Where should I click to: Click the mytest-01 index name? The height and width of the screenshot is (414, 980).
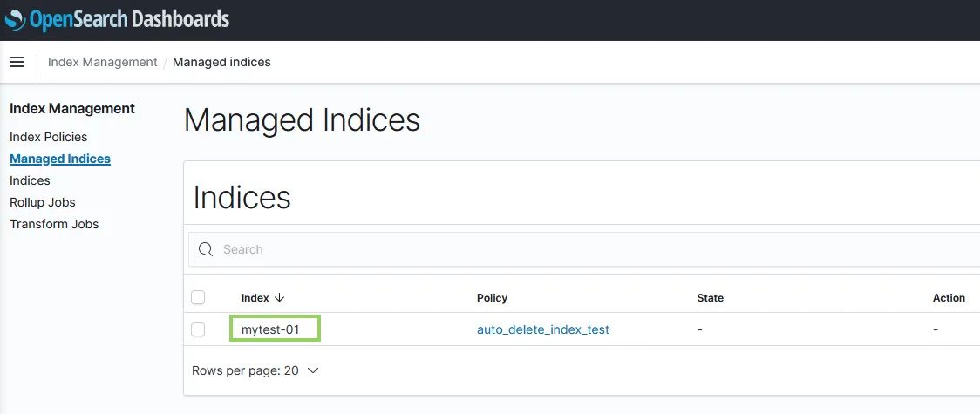pos(270,329)
